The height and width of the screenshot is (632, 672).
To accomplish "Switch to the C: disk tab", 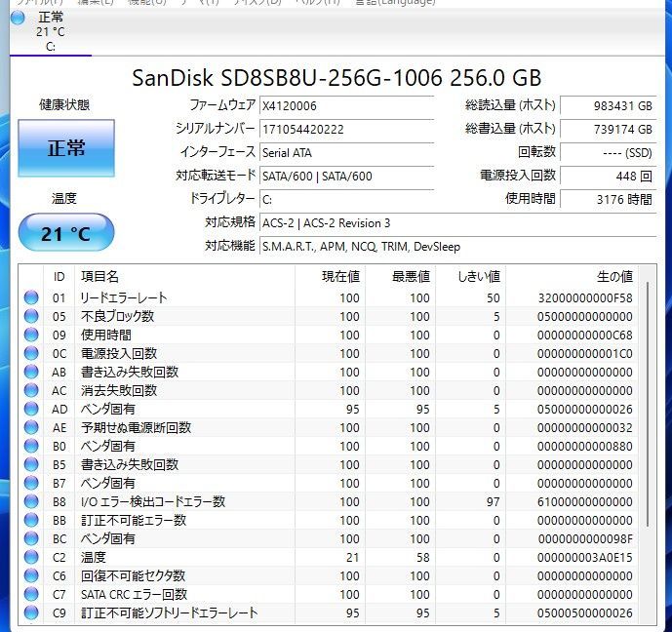I will click(51, 32).
